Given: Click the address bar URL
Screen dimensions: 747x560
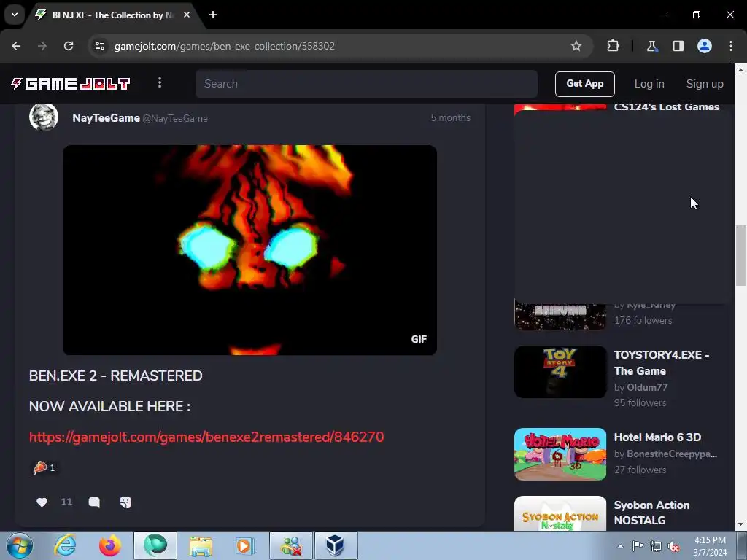Looking at the screenshot, I should pyautogui.click(x=225, y=46).
